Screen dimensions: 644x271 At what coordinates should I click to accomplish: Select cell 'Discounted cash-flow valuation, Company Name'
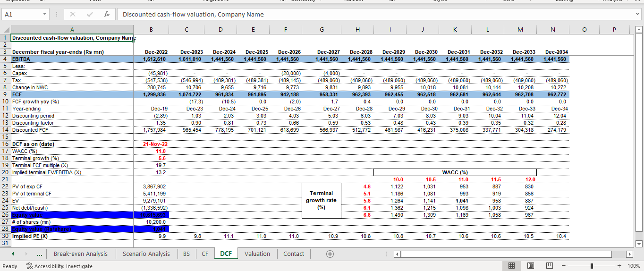pyautogui.click(x=72, y=38)
